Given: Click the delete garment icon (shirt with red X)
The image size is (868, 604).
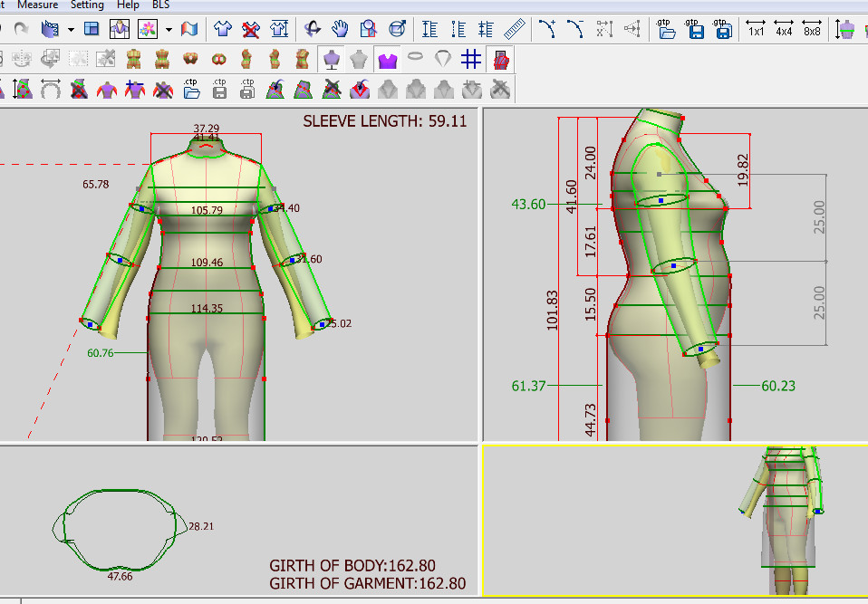Looking at the screenshot, I should [x=251, y=29].
